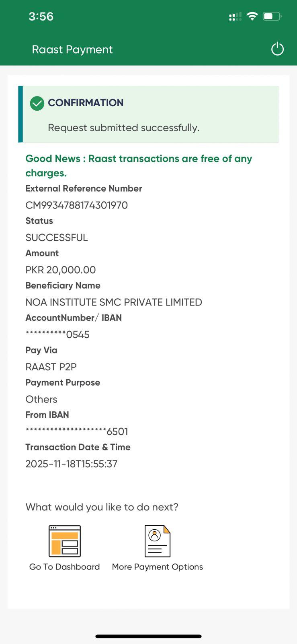This screenshot has width=297, height=644.
Task: Tap the PKR 20,000.00 amount
Action: point(61,270)
